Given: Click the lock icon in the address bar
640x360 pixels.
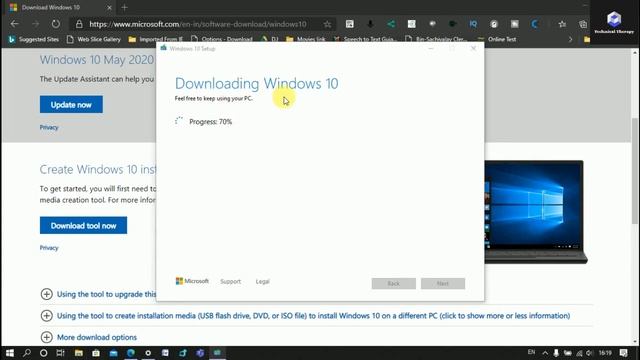Looking at the screenshot, I should [x=79, y=24].
